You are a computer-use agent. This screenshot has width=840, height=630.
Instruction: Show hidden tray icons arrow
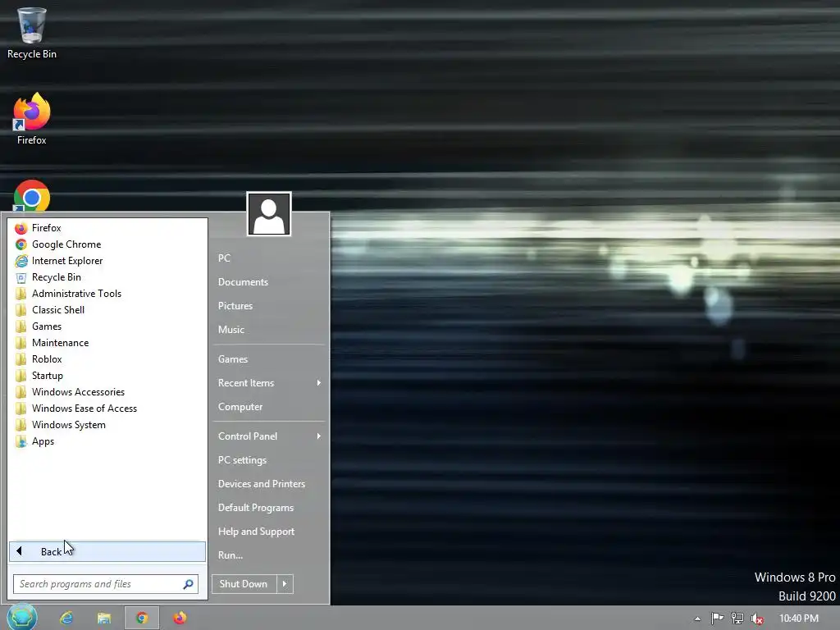[697, 619]
